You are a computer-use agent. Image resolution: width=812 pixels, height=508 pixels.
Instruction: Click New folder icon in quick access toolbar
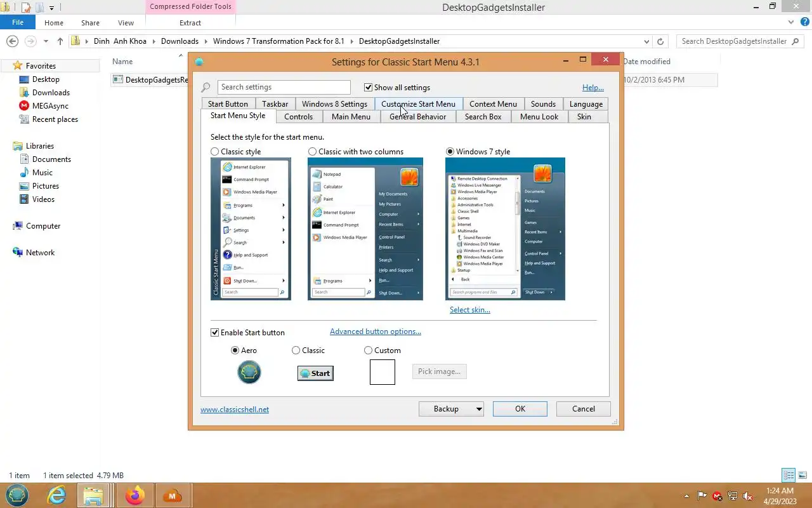[39, 8]
